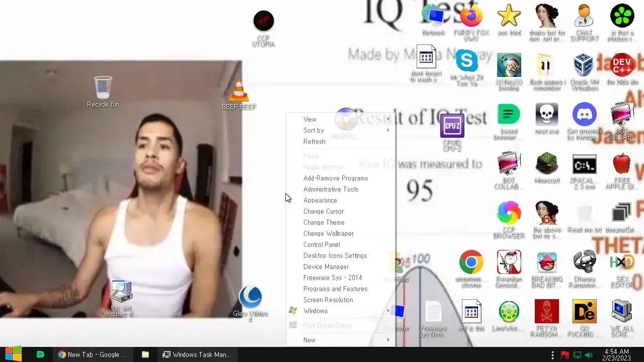The image size is (644, 362).
Task: Expand the Windows submenu in context menu
Action: point(341,311)
